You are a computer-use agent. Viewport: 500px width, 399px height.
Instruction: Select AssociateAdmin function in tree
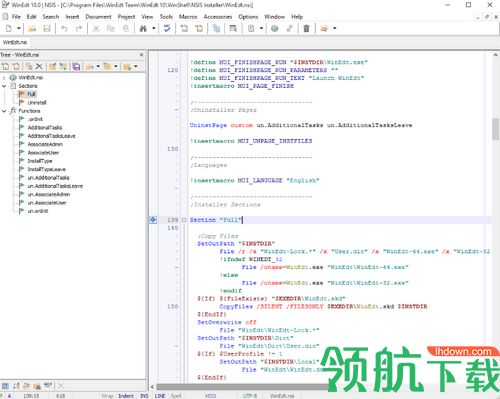(45, 144)
